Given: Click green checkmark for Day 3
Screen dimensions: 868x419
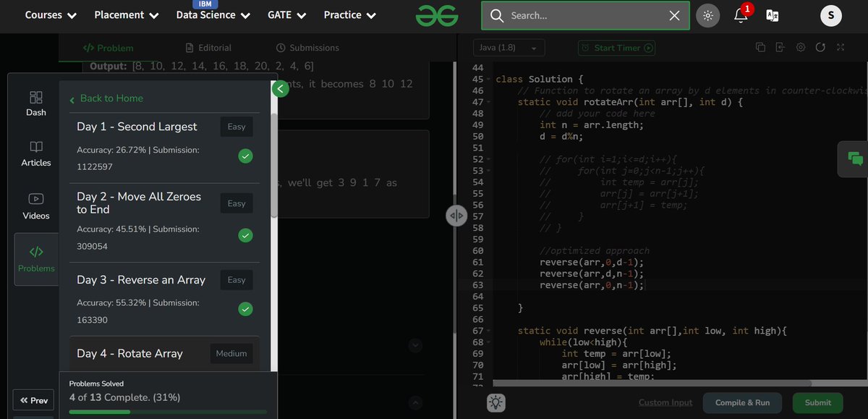Looking at the screenshot, I should tap(246, 309).
